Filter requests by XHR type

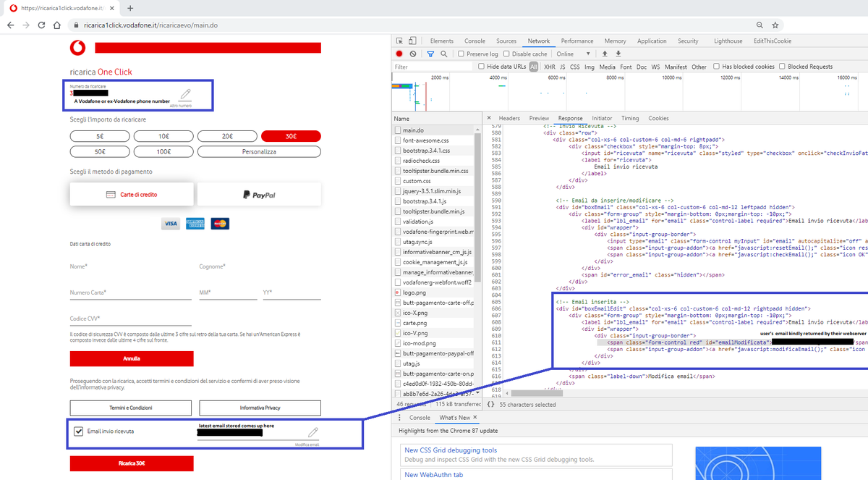click(x=550, y=67)
